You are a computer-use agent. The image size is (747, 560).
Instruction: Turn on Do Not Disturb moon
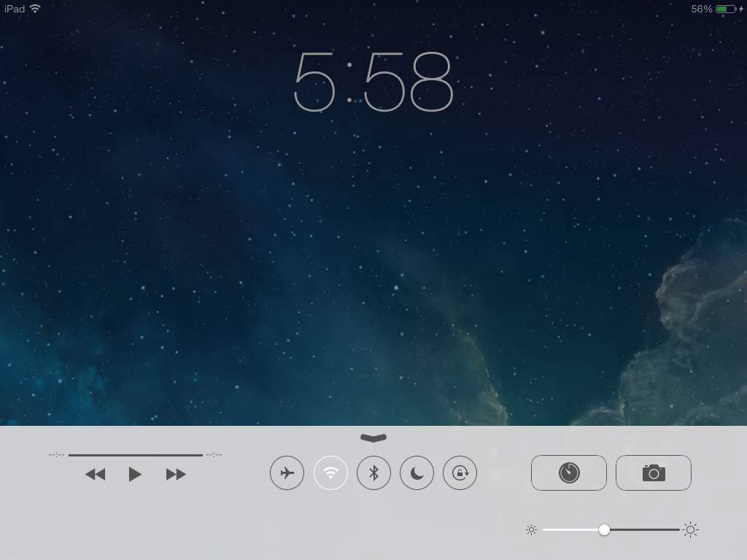click(417, 472)
